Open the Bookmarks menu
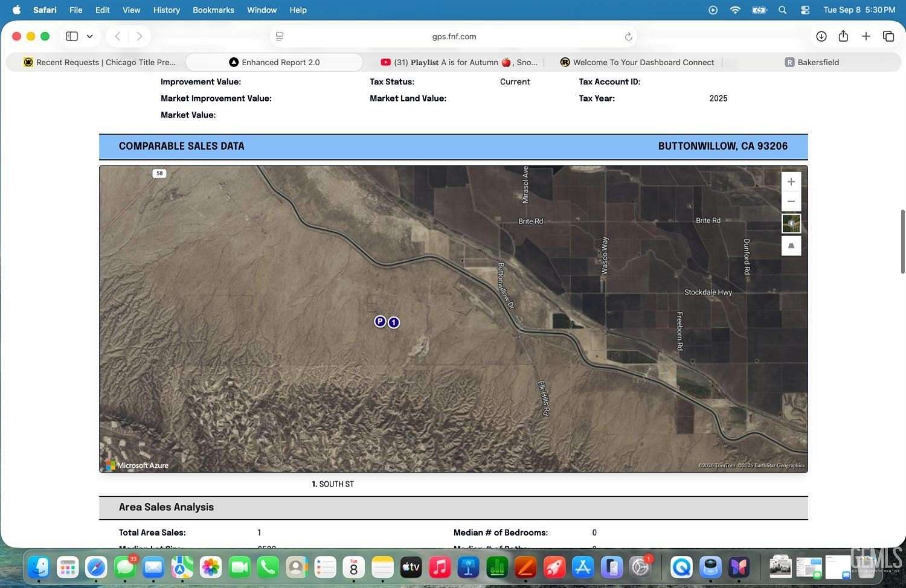This screenshot has height=588, width=906. [x=213, y=10]
